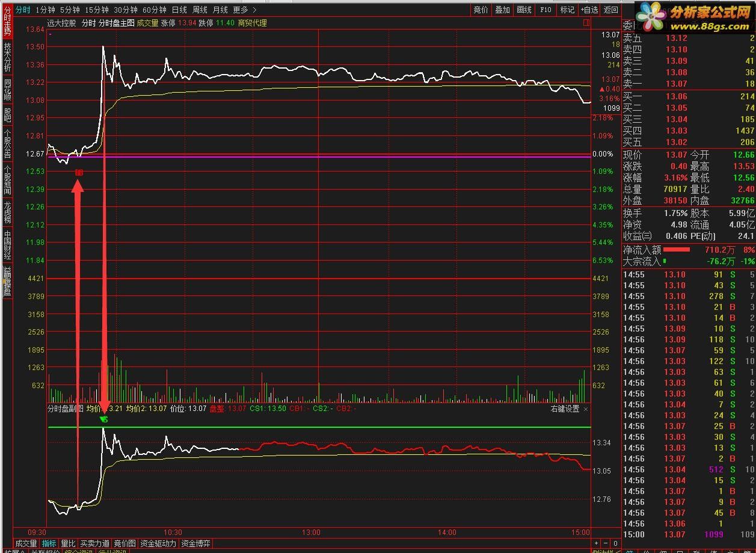Click the 换手 1.75% value
Viewport: 756px width, 553px height.
[676, 213]
